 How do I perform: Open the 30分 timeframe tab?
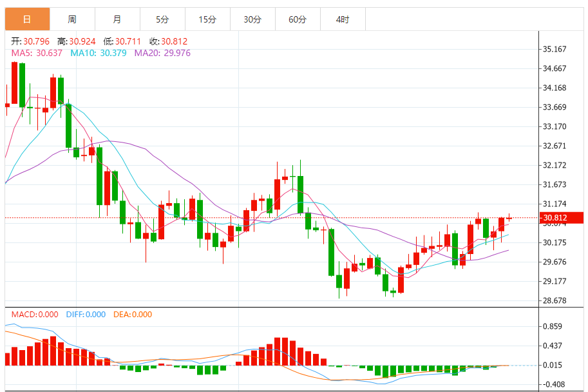click(x=252, y=19)
